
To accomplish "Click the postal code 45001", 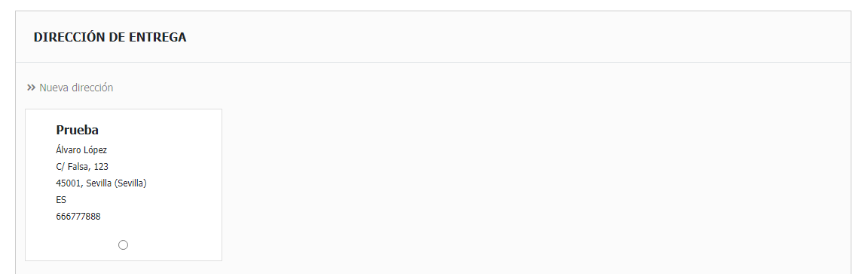I will click(x=69, y=183).
